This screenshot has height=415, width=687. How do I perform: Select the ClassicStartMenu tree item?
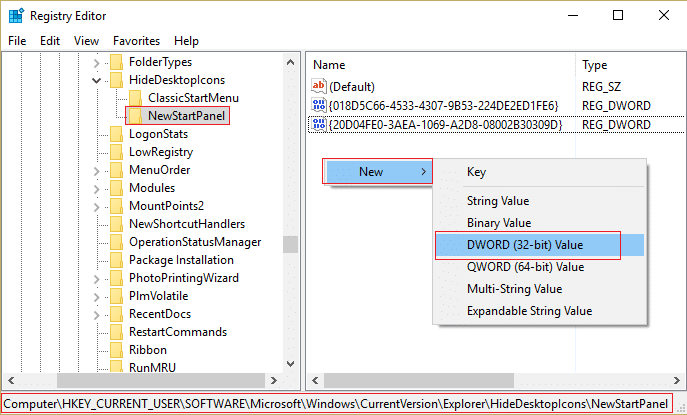[193, 98]
